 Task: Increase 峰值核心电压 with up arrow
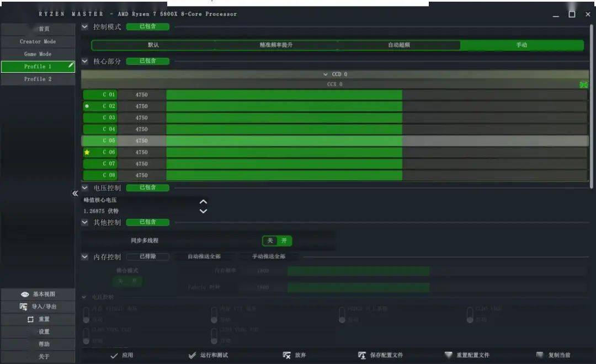coord(203,202)
